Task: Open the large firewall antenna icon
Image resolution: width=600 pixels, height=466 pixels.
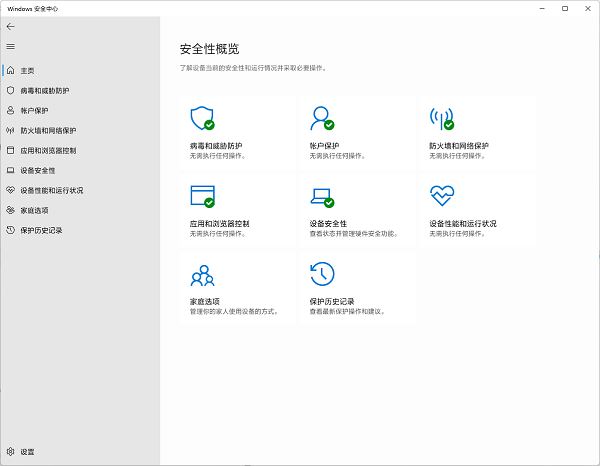Action: tap(442, 119)
